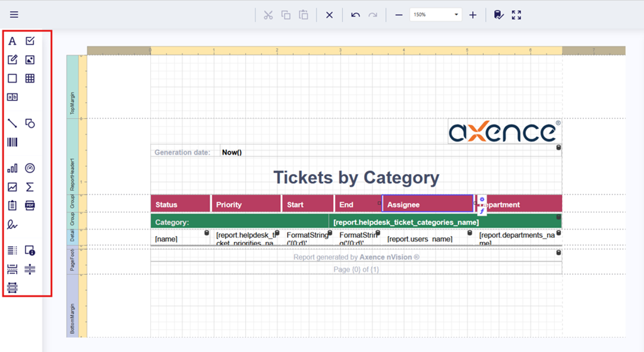Select the Label text tool
Screen dimensions: 644x352
click(x=12, y=41)
